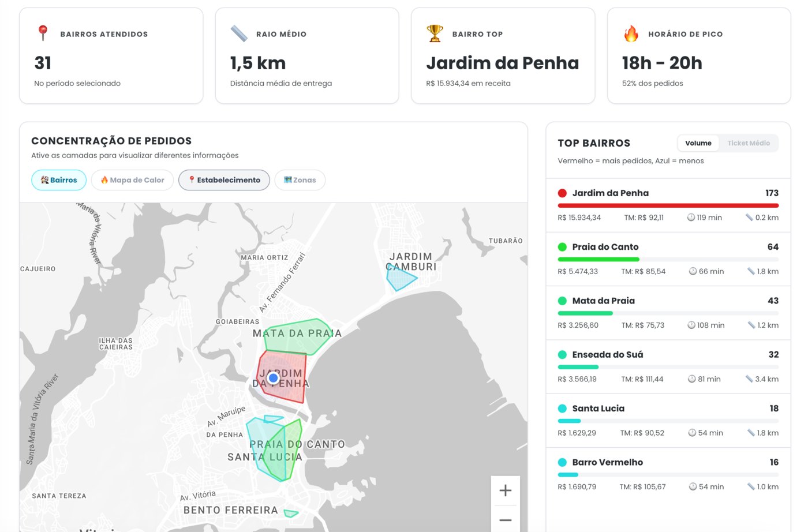Open Santa Lucia row in ranking list
The width and height of the screenshot is (808, 532).
[x=668, y=421]
